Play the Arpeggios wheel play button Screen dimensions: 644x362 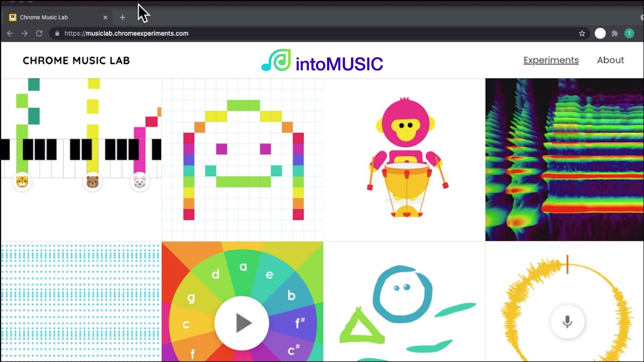click(x=242, y=323)
